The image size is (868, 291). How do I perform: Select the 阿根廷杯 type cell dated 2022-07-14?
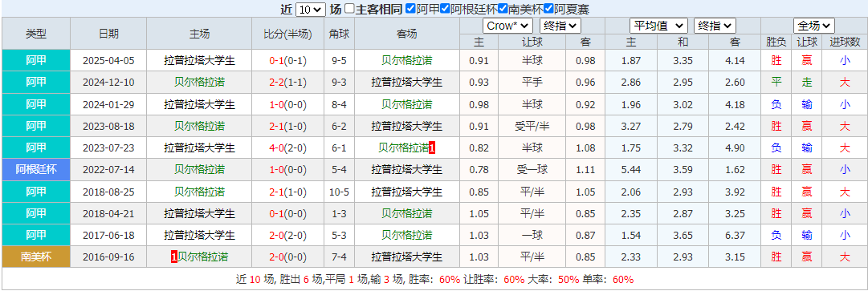(36, 169)
